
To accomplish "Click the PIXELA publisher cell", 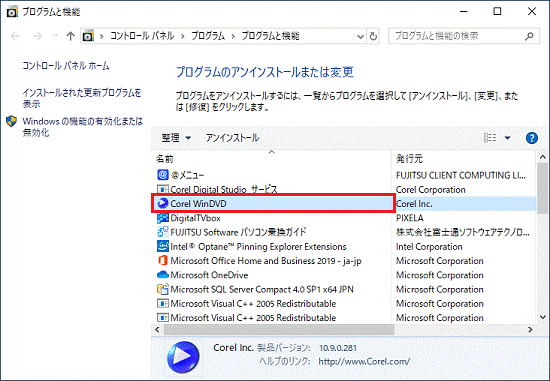I will pos(410,218).
